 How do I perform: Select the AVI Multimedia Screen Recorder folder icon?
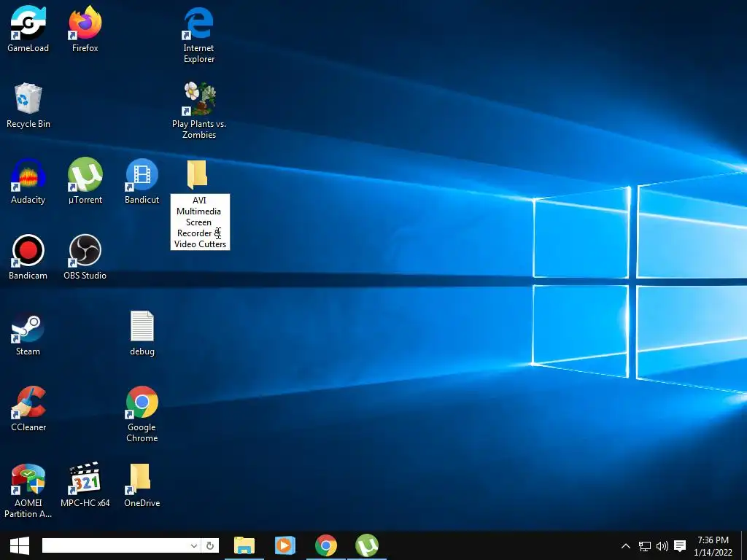click(197, 175)
